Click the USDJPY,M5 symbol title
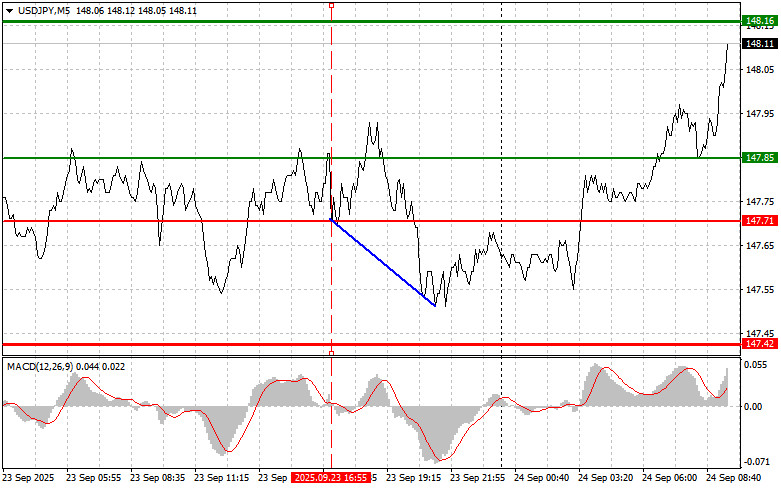Viewport: 781px width, 489px height. (44, 10)
